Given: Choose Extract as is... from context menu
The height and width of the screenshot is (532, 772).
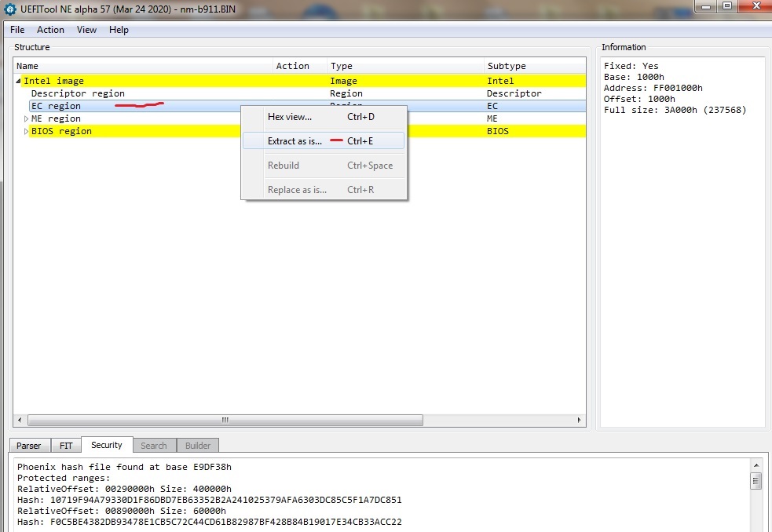Looking at the screenshot, I should pyautogui.click(x=295, y=141).
